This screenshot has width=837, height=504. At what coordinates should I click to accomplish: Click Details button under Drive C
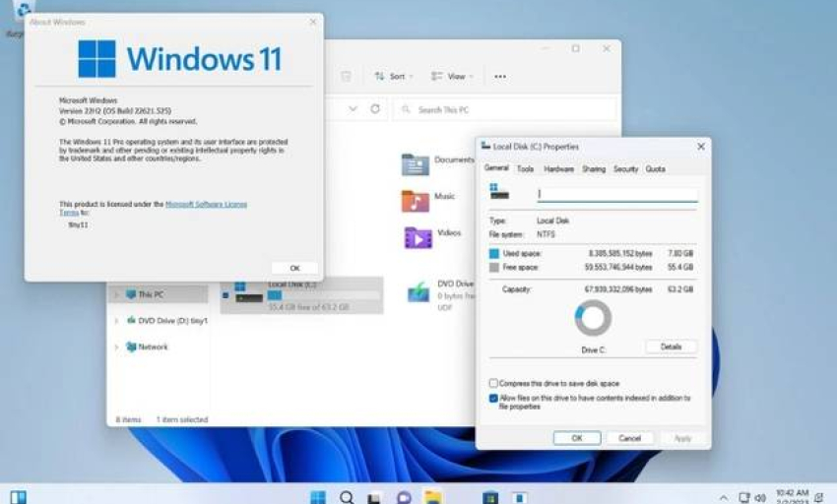pos(671,346)
